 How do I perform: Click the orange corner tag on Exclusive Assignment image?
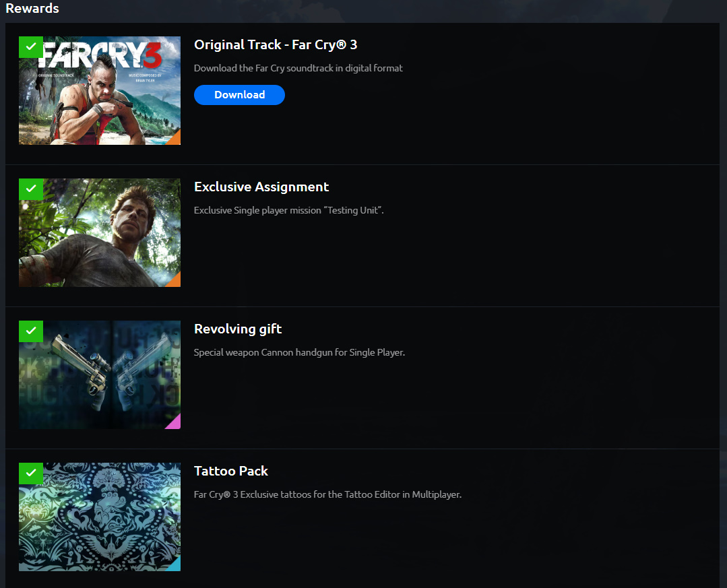point(175,282)
